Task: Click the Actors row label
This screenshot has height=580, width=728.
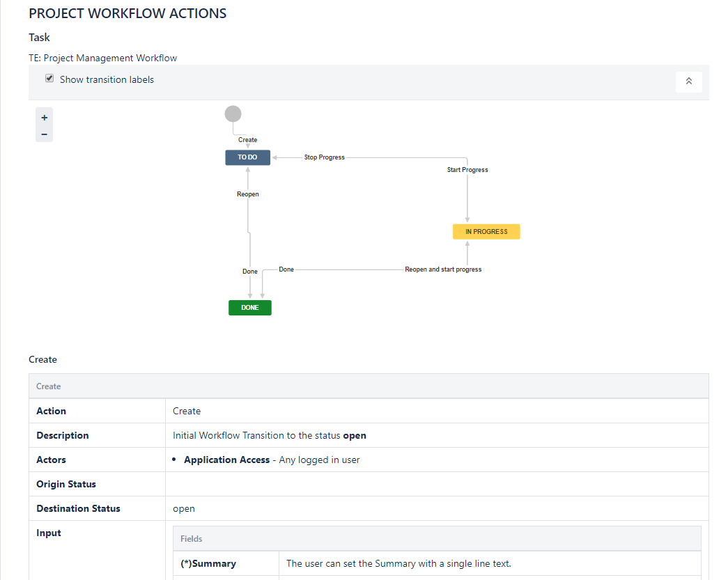Action: [x=51, y=460]
